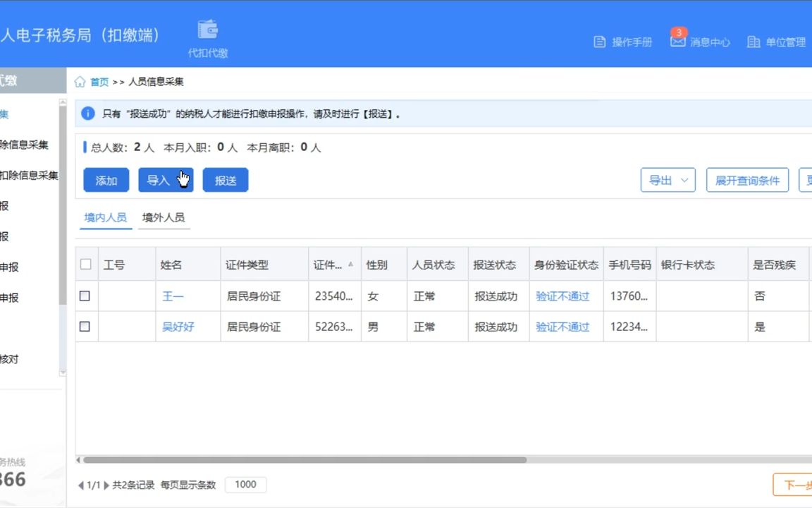Open the 单位管理 building icon

coord(753,42)
